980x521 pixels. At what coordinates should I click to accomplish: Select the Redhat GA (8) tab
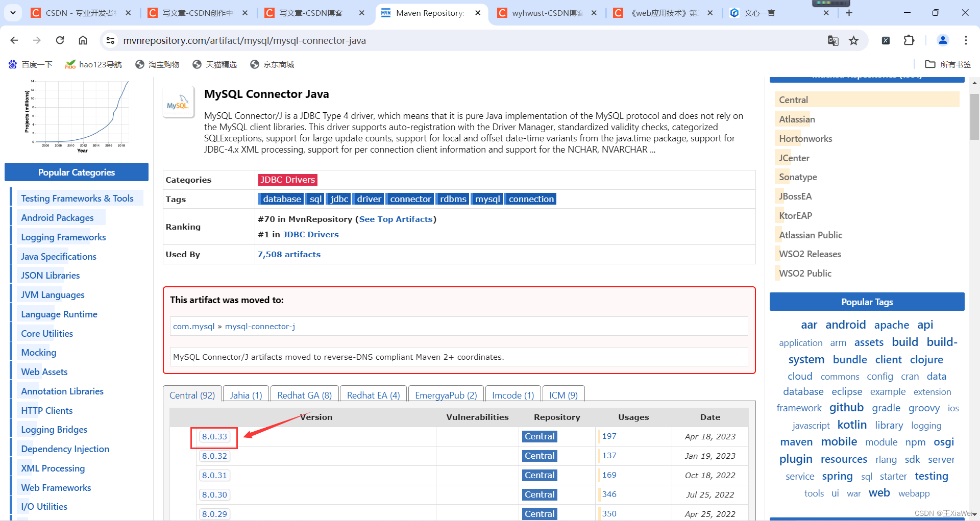[x=304, y=395]
